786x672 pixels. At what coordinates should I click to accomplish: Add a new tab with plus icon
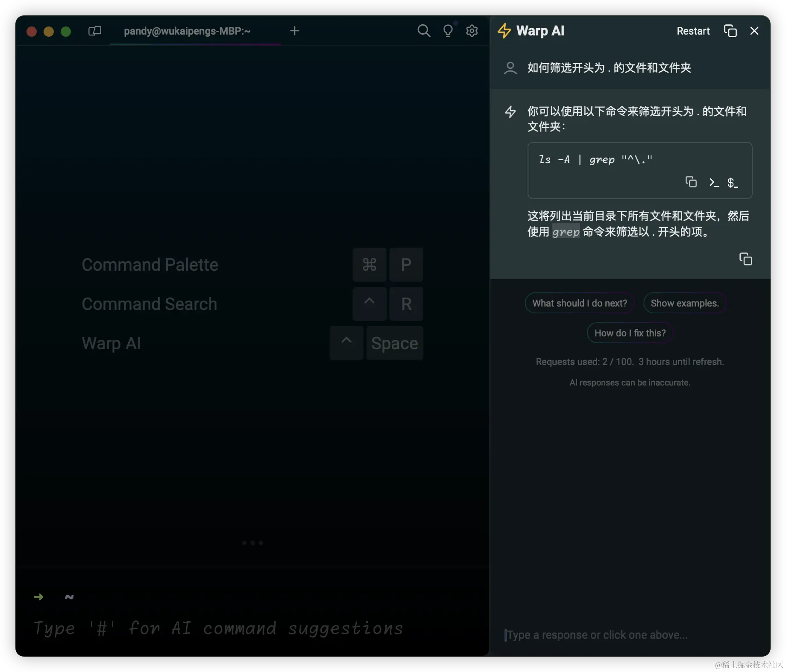click(x=295, y=31)
